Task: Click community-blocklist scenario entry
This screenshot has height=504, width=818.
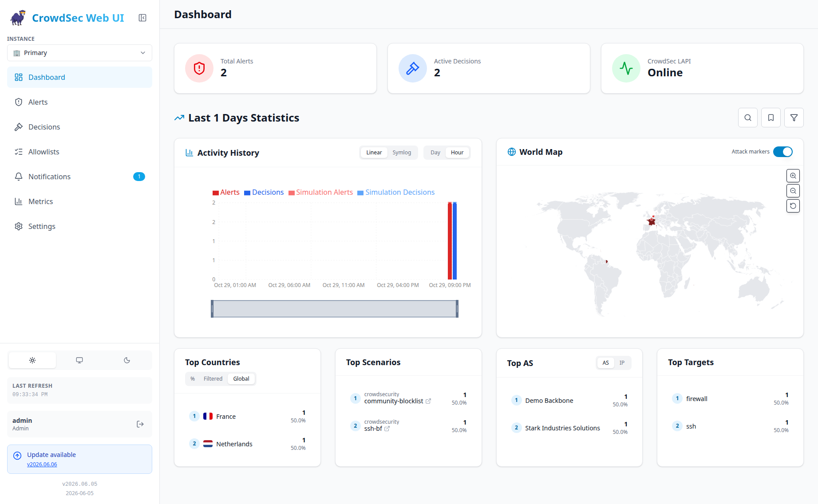Action: click(x=408, y=398)
